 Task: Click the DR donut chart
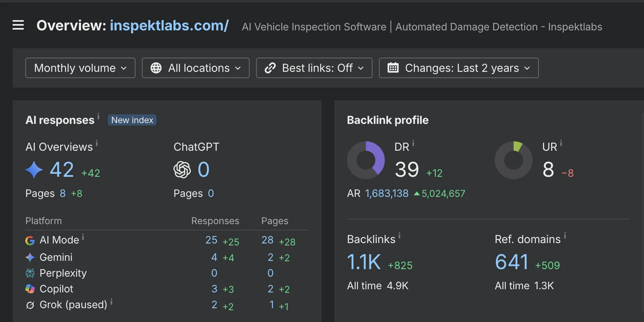pyautogui.click(x=366, y=160)
